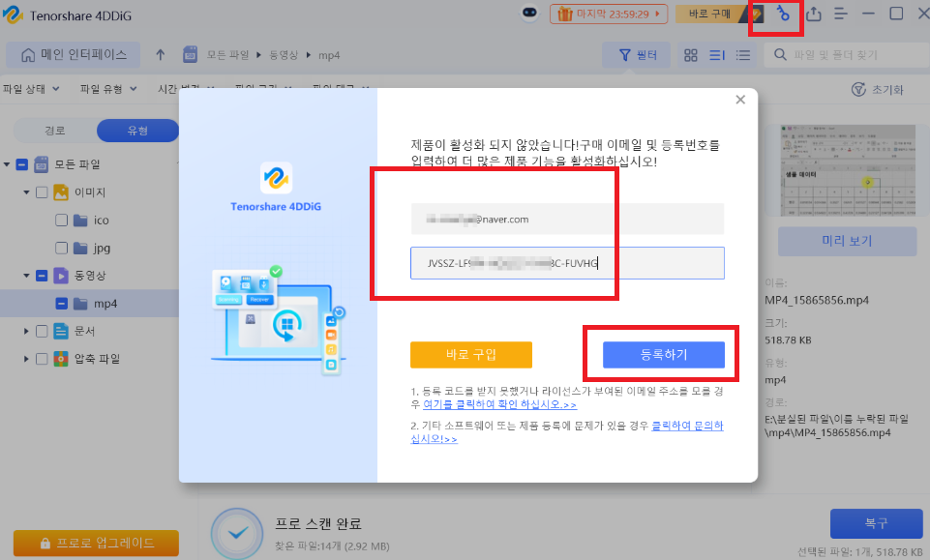Screen dimensions: 930x560
Task: Click 프로로 업그레이드 upgrade button
Action: point(96,543)
